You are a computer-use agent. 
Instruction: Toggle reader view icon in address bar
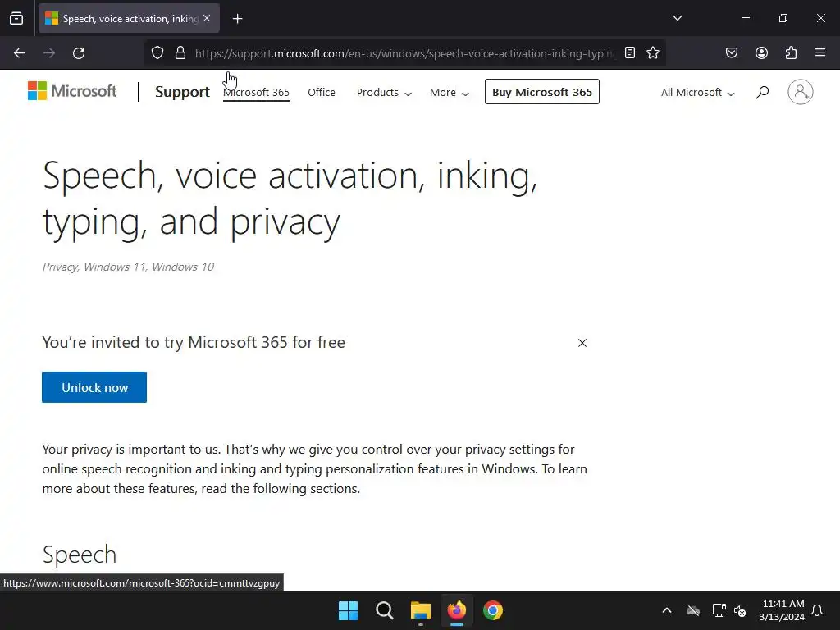pyautogui.click(x=630, y=53)
